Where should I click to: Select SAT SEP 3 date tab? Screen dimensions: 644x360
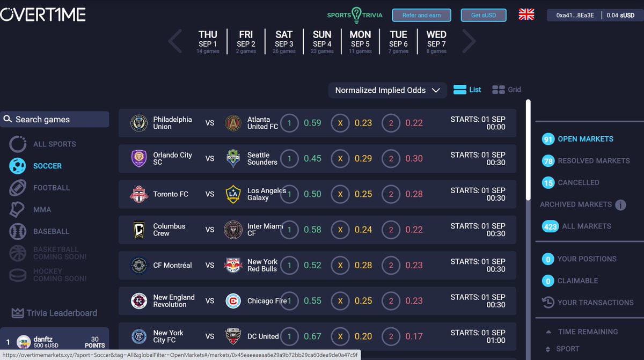(284, 41)
